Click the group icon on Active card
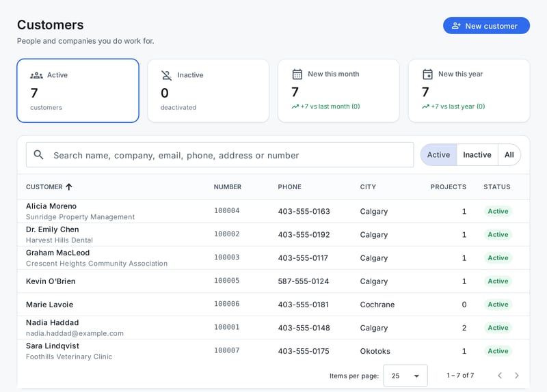The image size is (547, 392). 36,75
